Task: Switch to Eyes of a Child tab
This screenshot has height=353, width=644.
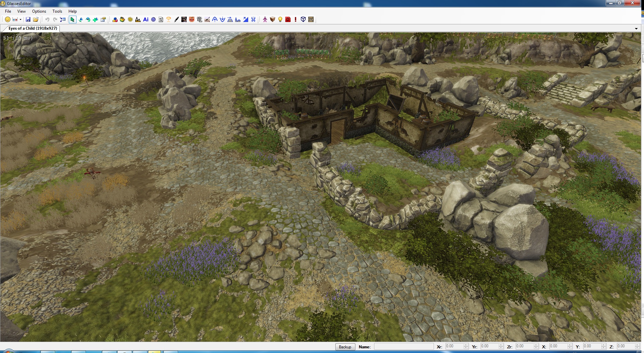Action: click(x=33, y=28)
